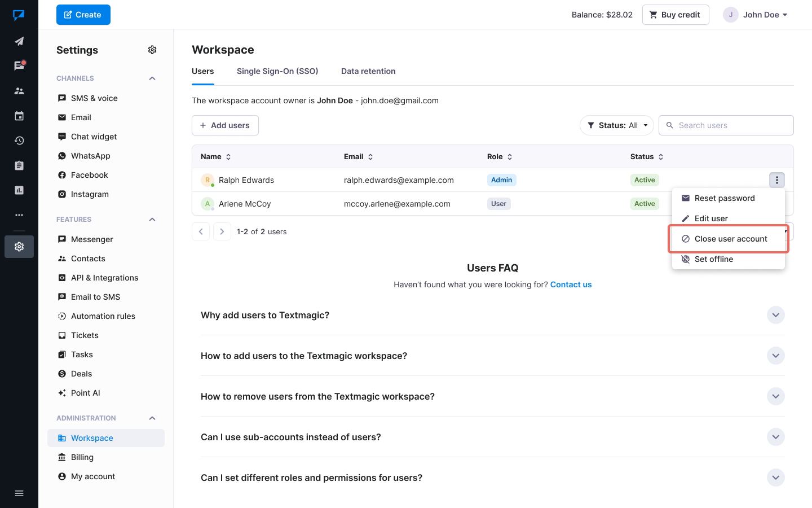Viewport: 812px width, 508px height.
Task: Collapse the Channels section
Action: [x=152, y=78]
